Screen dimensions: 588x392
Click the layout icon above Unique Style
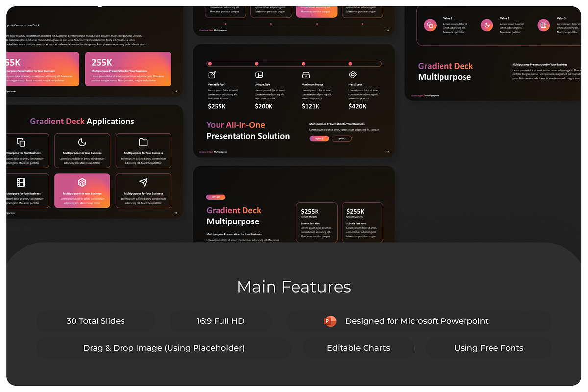pos(259,75)
